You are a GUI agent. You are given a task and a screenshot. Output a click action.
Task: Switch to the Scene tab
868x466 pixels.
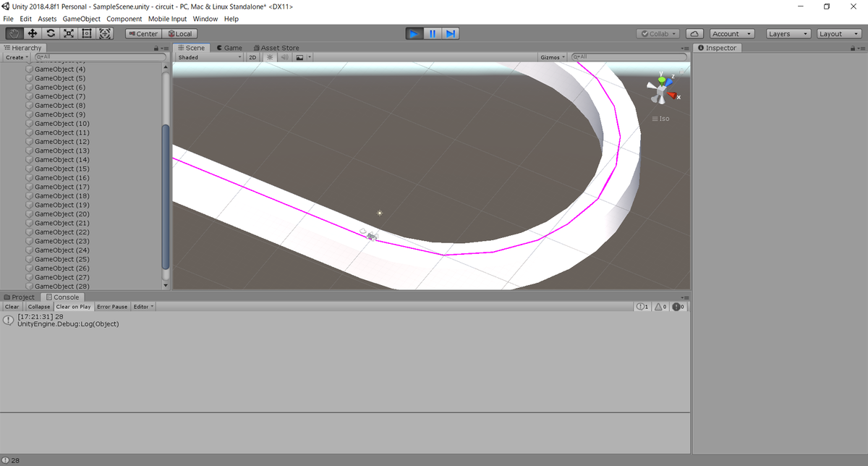(x=192, y=48)
